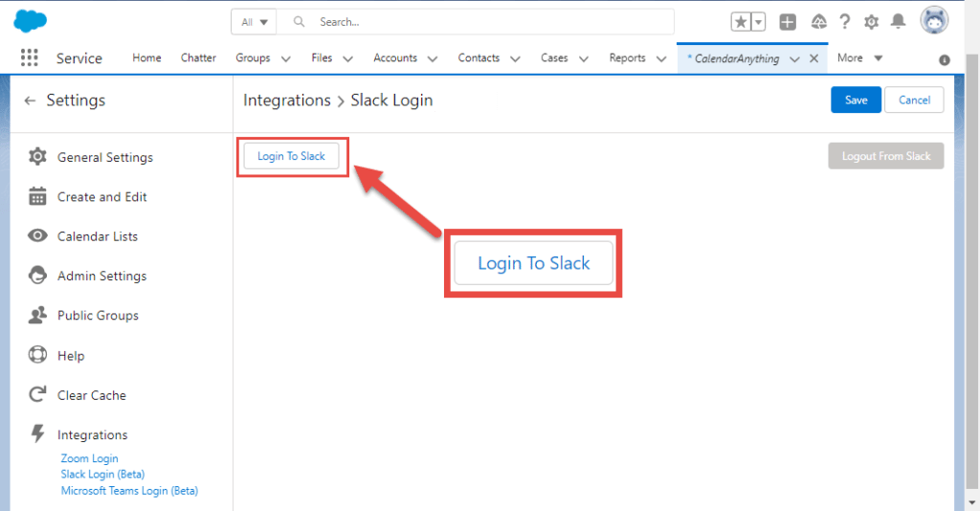Click the Integrations breadcrumb
The image size is (980, 511).
pos(287,100)
